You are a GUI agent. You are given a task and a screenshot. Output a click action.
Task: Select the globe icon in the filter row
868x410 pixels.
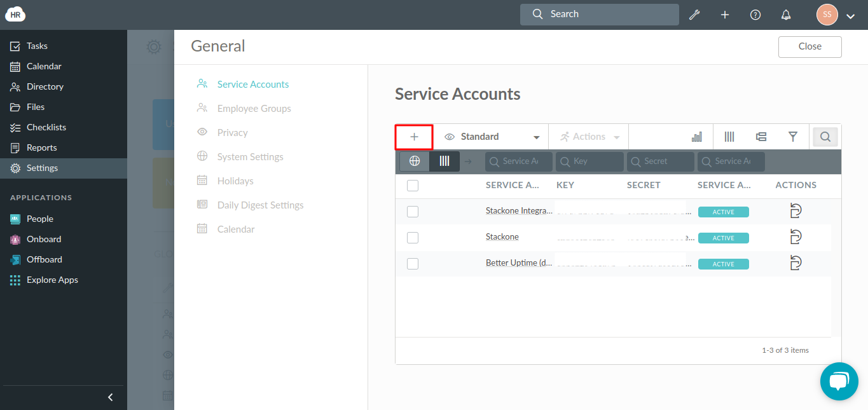[413, 161]
